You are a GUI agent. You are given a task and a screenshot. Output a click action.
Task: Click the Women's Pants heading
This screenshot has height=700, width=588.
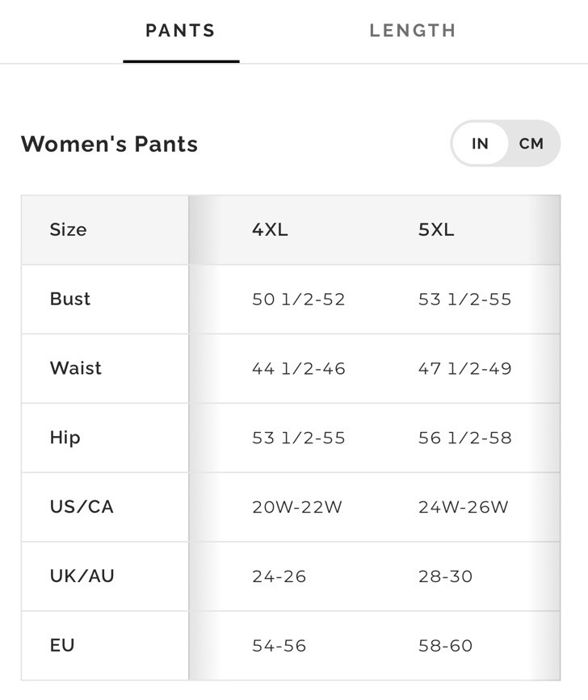click(109, 145)
